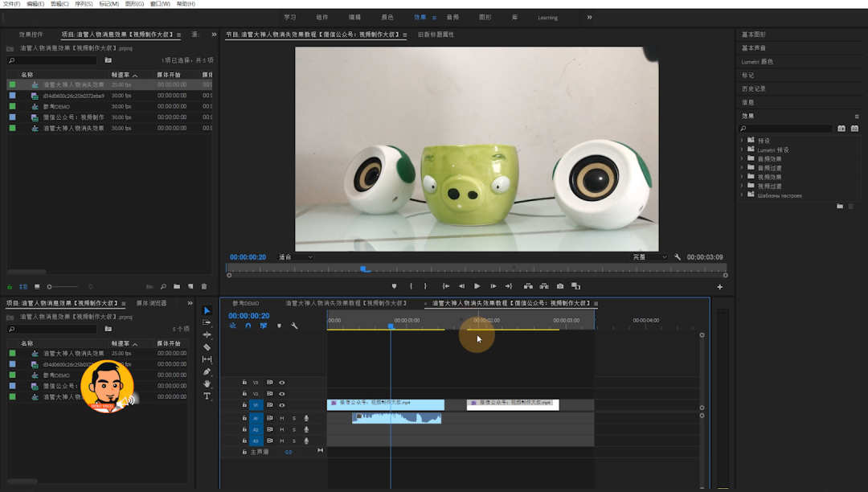Mute audio track A1
The image size is (868, 492).
[x=282, y=418]
